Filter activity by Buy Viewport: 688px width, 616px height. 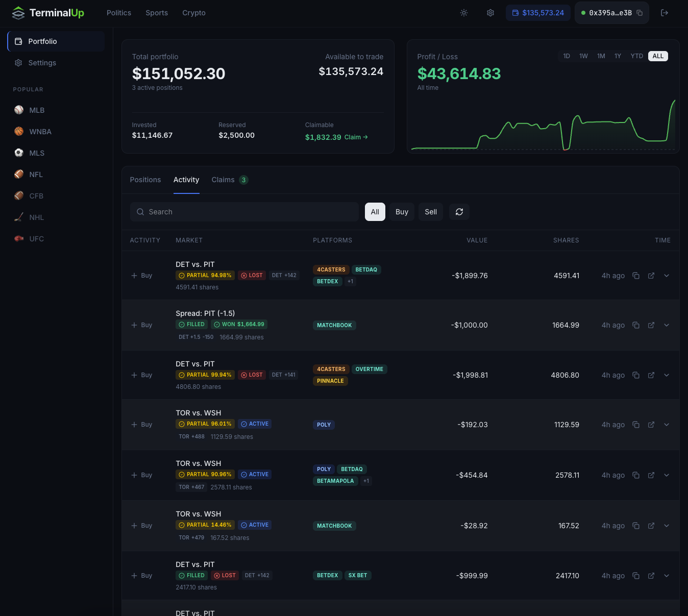402,212
